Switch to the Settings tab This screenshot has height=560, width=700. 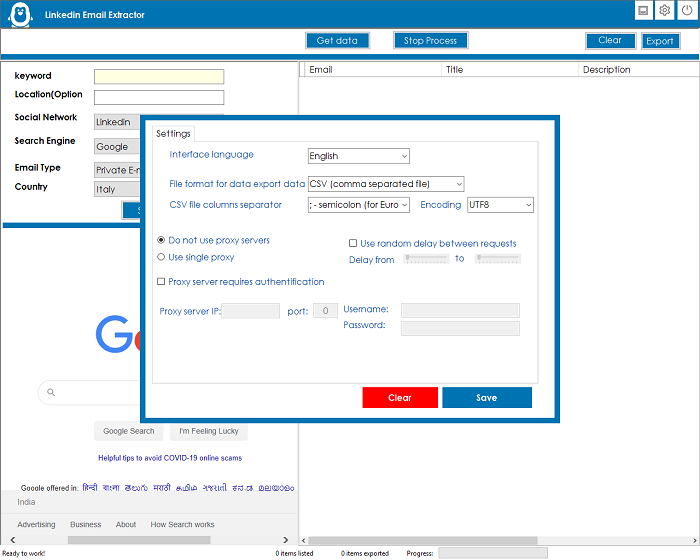pos(172,133)
